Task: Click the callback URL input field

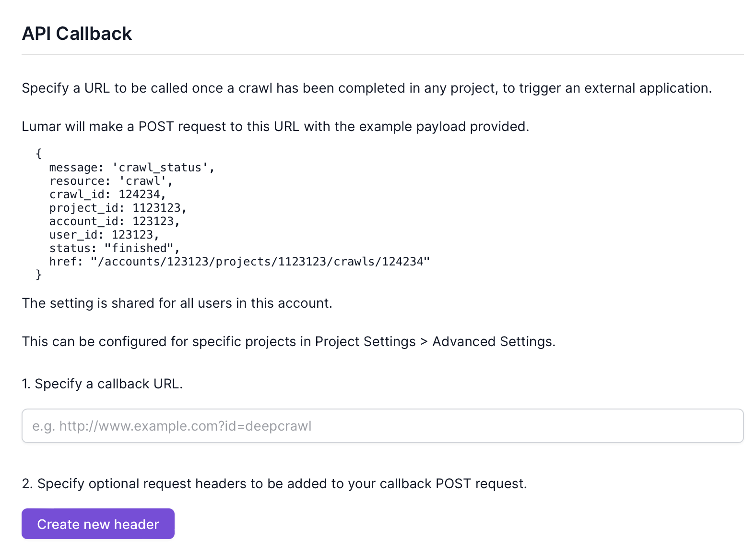Action: pos(382,426)
